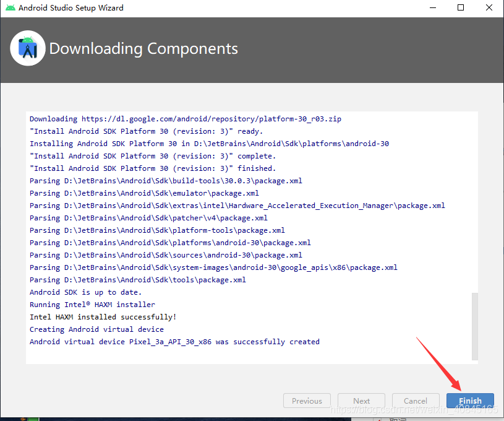Click line 'Intel HAXM installed successfully!'
504x421 pixels.
click(103, 317)
